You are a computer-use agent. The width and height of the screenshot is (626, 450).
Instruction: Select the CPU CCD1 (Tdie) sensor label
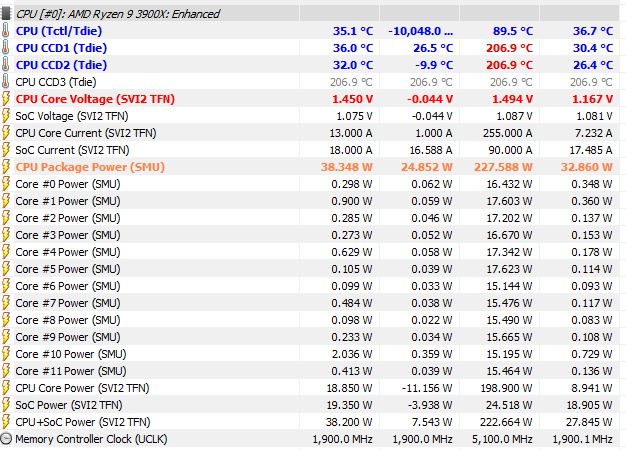pyautogui.click(x=61, y=48)
